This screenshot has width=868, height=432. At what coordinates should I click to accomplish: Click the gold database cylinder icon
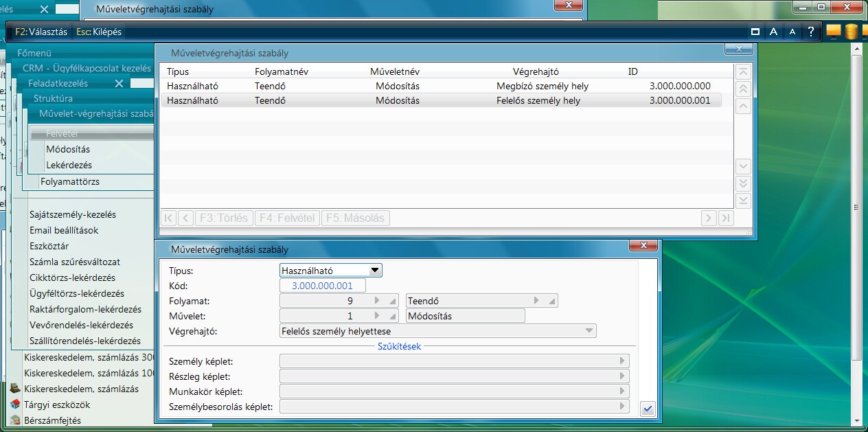tap(852, 32)
